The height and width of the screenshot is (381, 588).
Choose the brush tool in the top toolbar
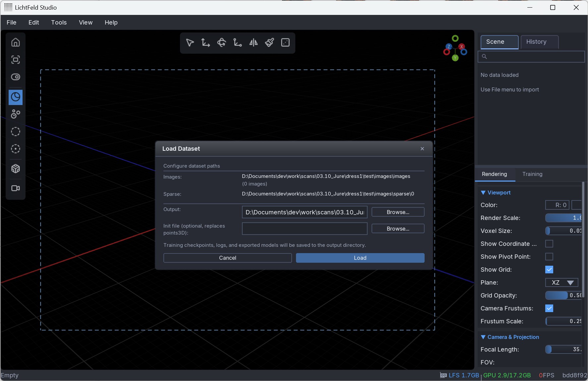pos(269,42)
